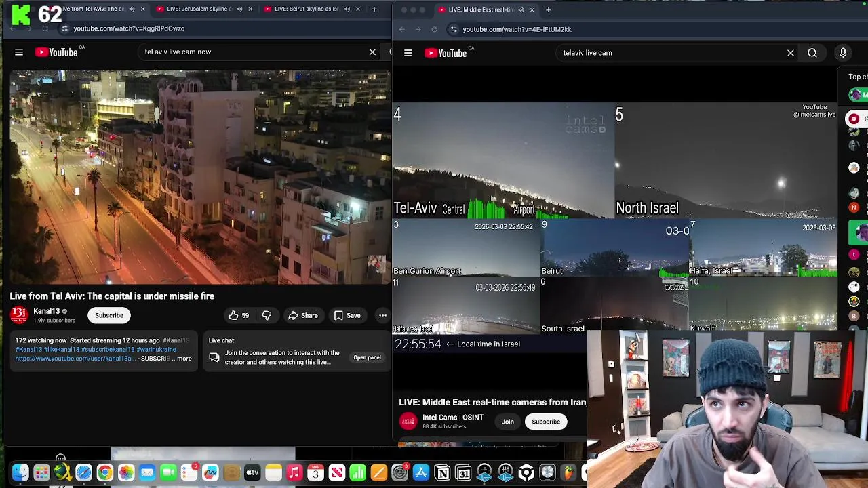868x488 pixels.
Task: Click the 'Intel Cams | OSINT' channel name
Action: pos(453,418)
